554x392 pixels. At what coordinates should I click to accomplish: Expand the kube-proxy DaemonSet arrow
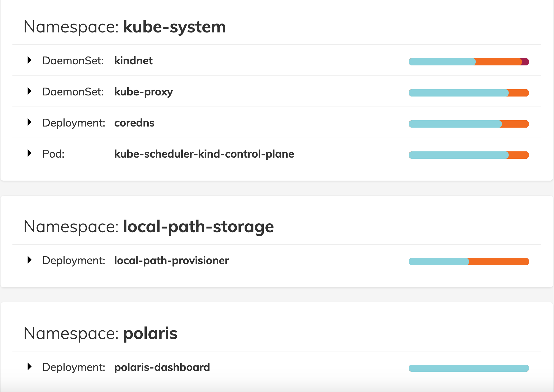coord(29,91)
